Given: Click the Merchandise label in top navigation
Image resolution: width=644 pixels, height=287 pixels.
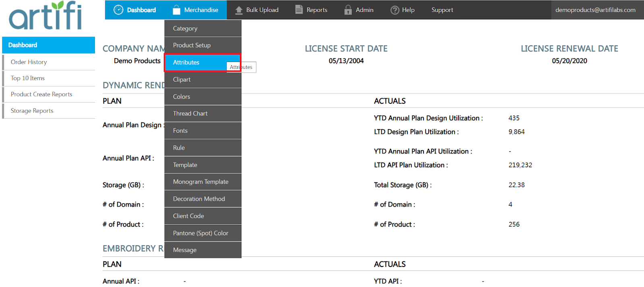Looking at the screenshot, I should [201, 10].
